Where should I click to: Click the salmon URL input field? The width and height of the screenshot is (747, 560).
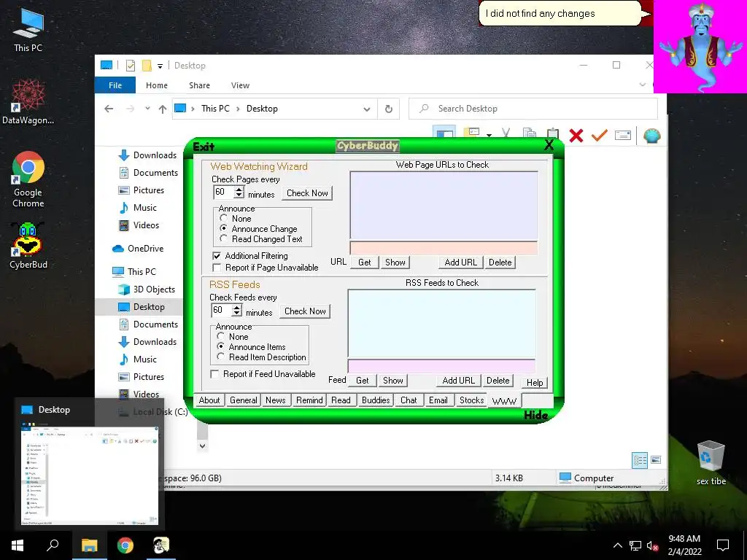click(x=444, y=248)
